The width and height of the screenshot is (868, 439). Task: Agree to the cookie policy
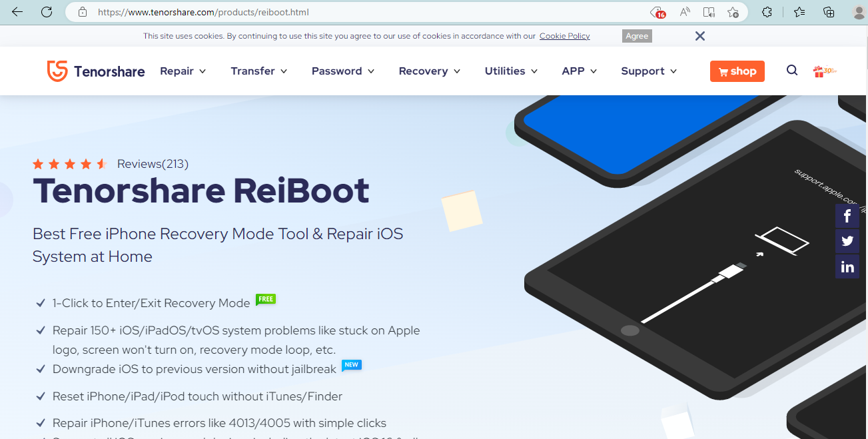click(x=637, y=36)
